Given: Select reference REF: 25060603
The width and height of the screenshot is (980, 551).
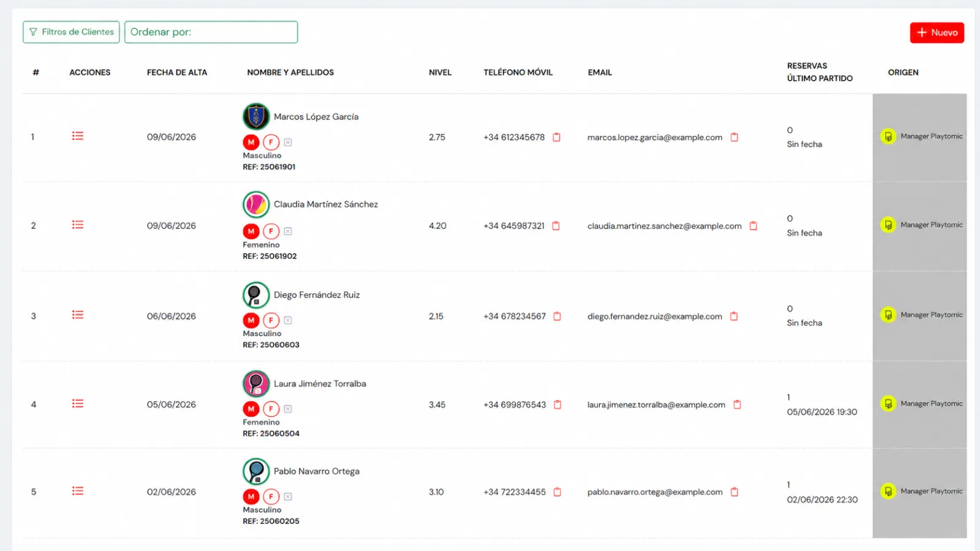Looking at the screenshot, I should click(271, 345).
